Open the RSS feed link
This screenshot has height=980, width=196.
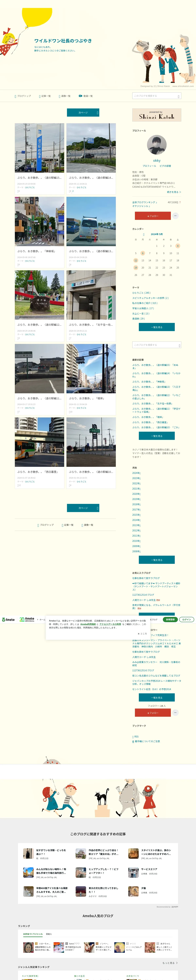[x=136, y=736]
